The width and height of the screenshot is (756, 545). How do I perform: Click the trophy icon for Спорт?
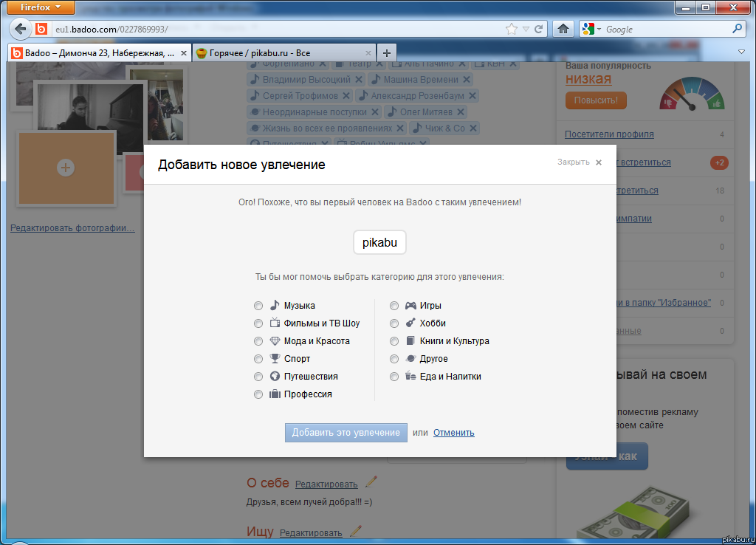[x=275, y=358]
